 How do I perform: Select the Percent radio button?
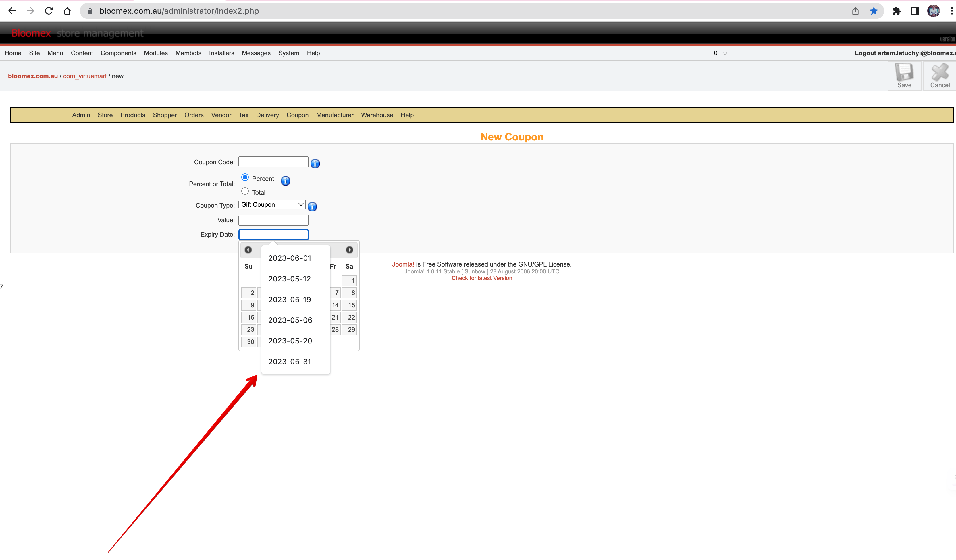click(x=245, y=177)
